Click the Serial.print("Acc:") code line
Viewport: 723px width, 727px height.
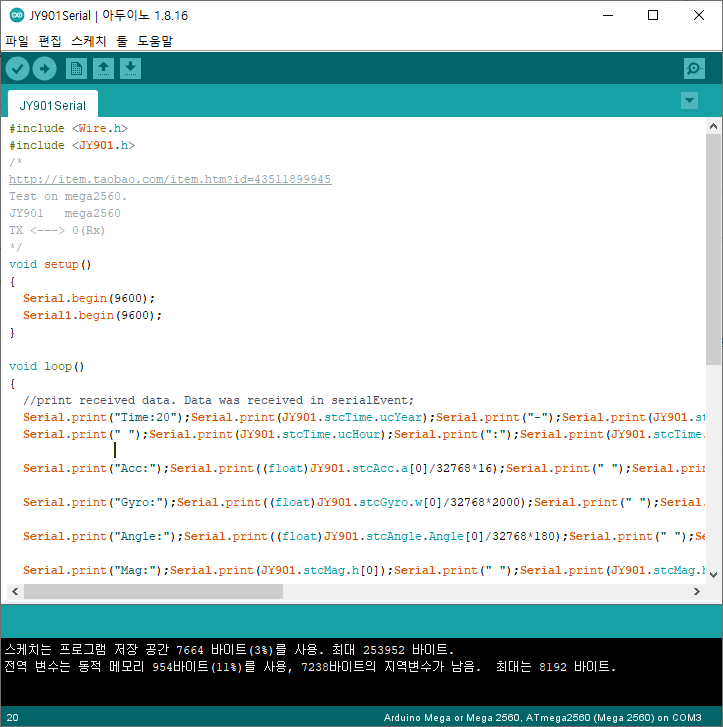[364, 468]
